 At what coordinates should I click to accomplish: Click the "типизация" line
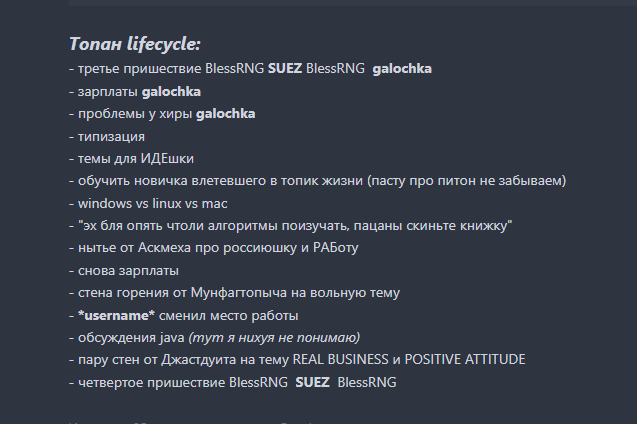point(110,136)
